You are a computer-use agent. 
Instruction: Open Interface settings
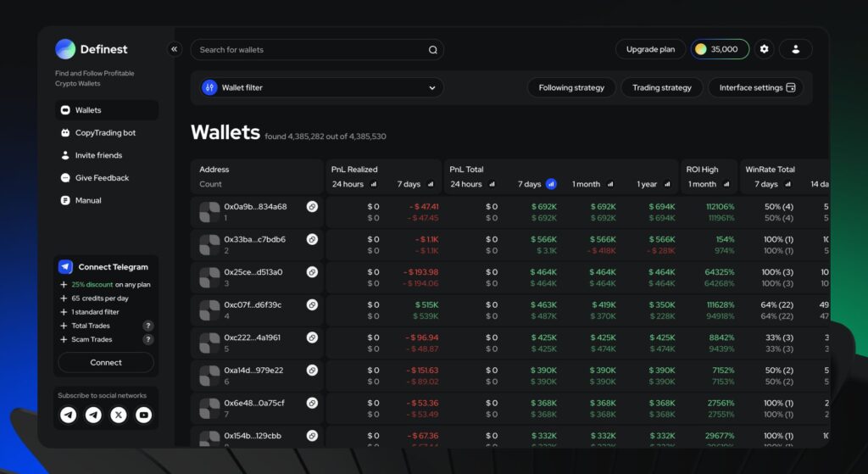pyautogui.click(x=756, y=87)
